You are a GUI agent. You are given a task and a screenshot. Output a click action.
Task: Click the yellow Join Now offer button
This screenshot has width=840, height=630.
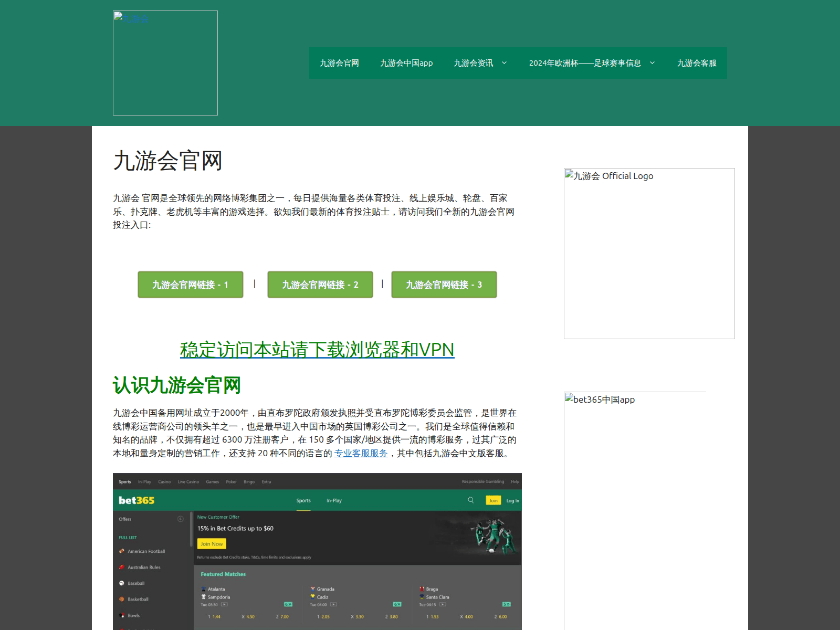pos(212,544)
